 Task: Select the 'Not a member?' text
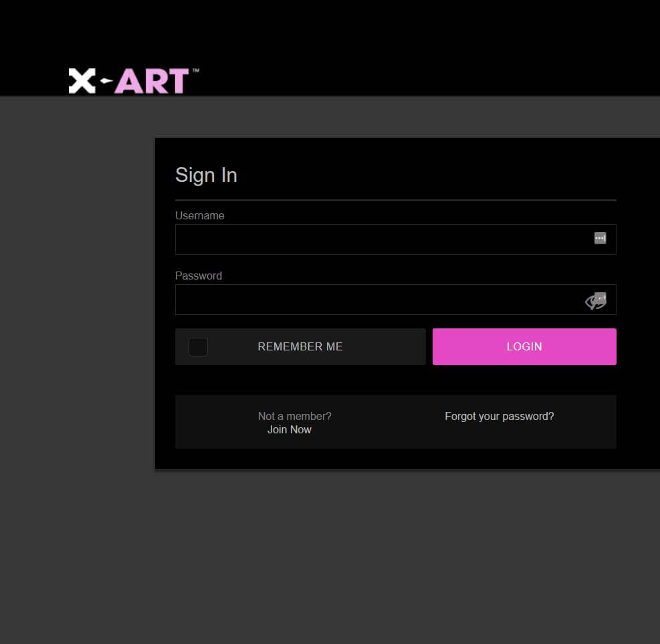295,416
